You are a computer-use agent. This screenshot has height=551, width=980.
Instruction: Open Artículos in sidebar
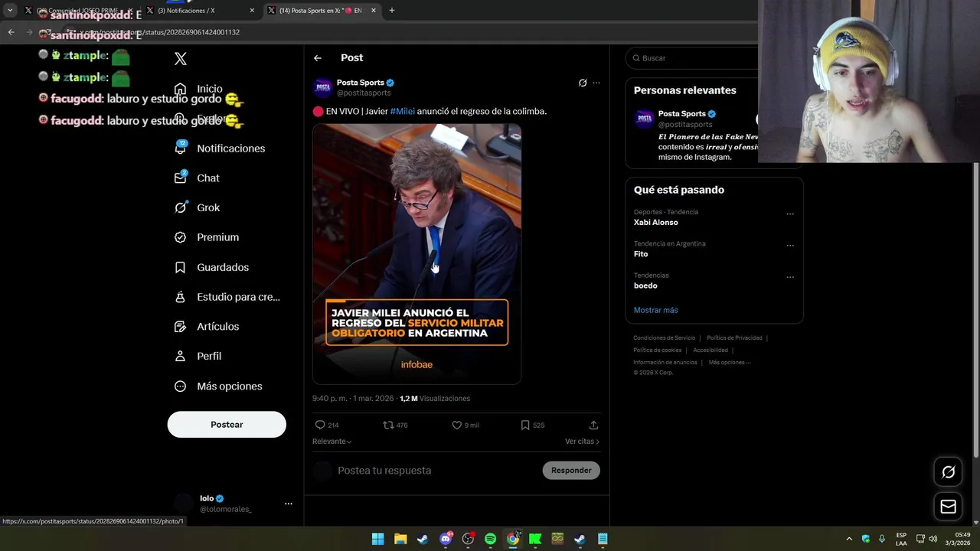tap(217, 327)
